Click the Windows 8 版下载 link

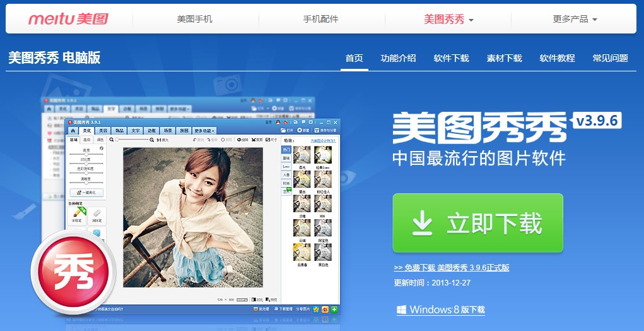click(441, 310)
